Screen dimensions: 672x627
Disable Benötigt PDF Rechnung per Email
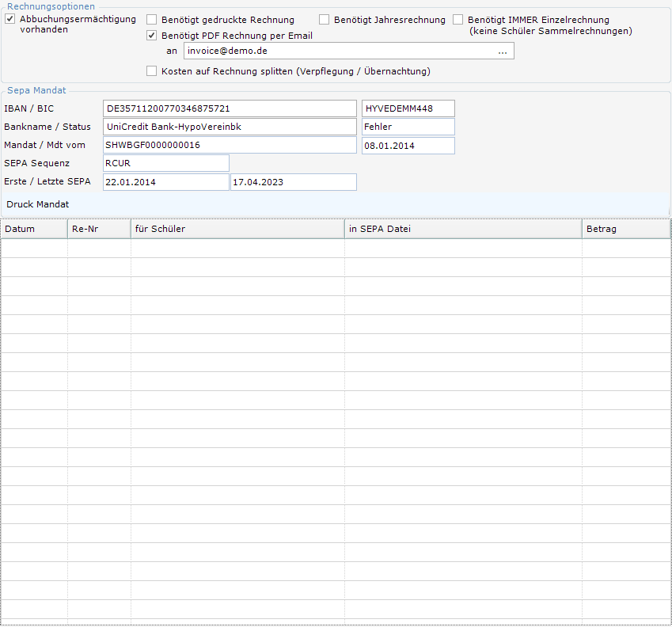[151, 36]
